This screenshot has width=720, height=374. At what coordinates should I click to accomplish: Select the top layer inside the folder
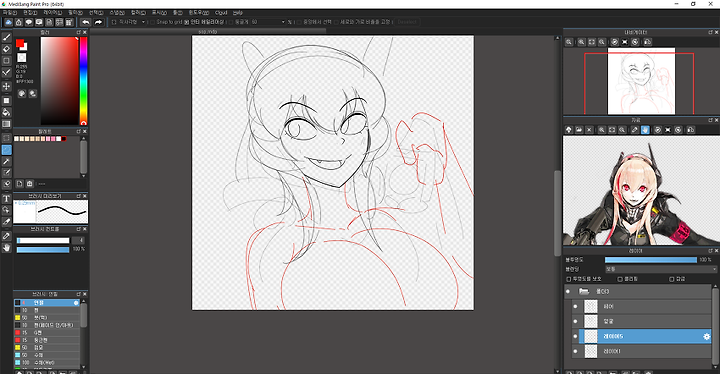(642, 306)
